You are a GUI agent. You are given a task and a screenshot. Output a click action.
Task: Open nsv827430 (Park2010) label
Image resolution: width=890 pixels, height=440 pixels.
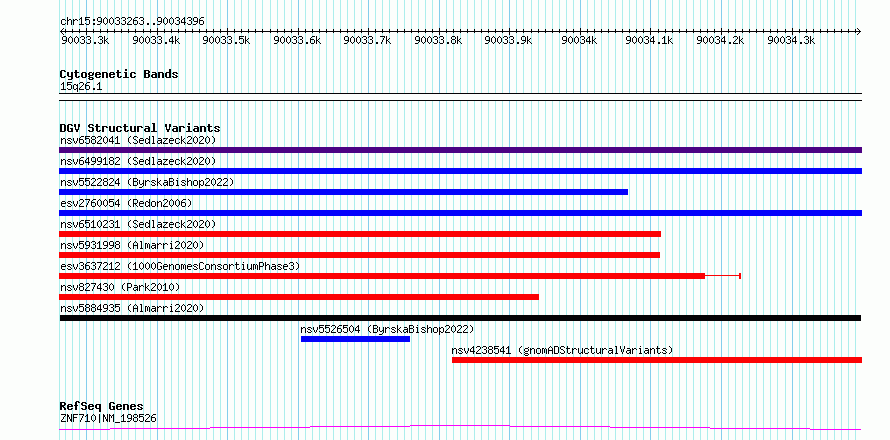pyautogui.click(x=120, y=287)
